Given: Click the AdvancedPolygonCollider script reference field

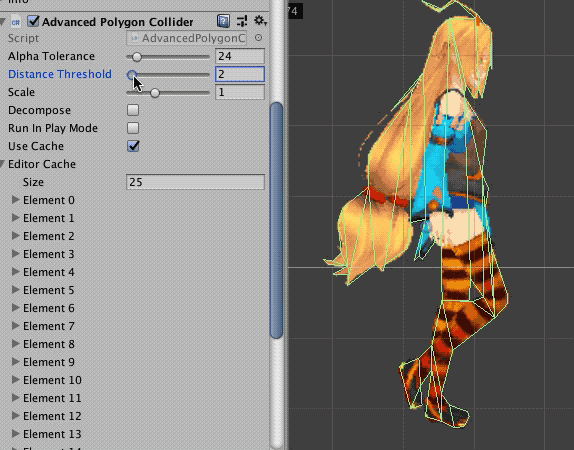Looking at the screenshot, I should click(186, 38).
